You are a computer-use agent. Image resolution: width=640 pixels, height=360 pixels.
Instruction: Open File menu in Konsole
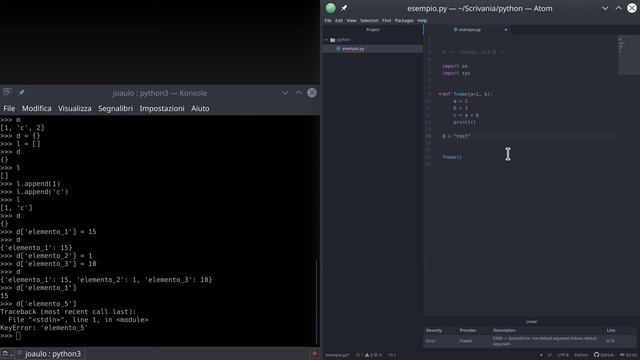9,109
